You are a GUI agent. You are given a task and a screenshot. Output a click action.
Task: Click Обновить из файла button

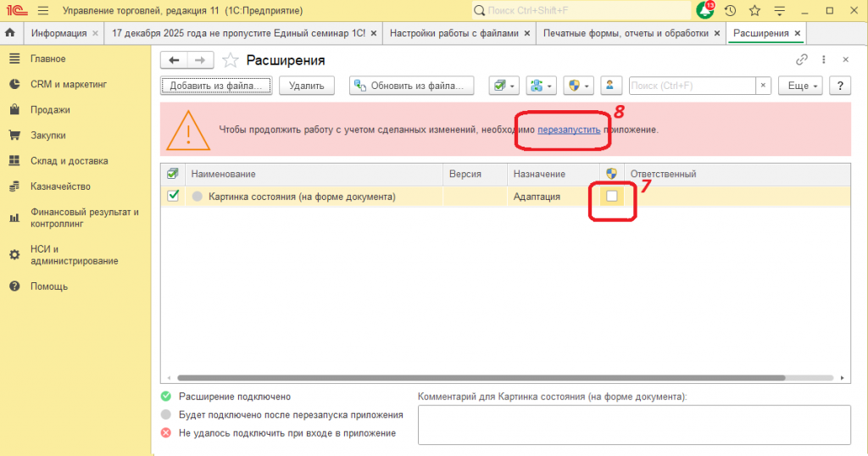point(411,86)
